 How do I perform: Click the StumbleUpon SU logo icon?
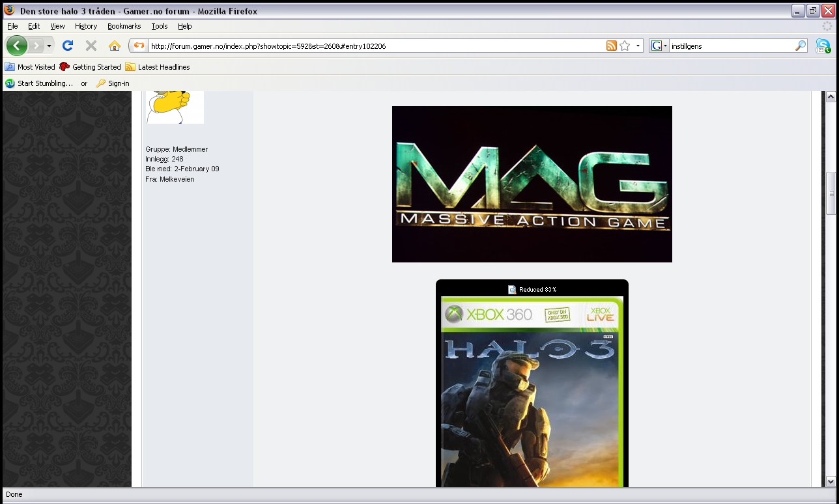point(10,83)
